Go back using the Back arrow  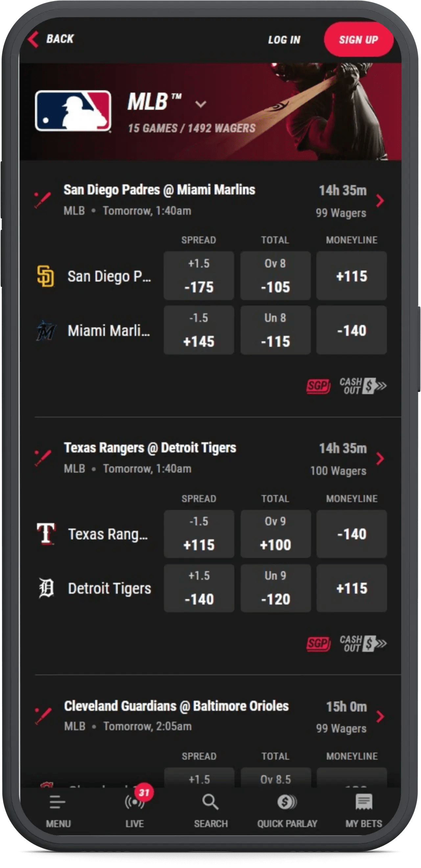click(33, 39)
